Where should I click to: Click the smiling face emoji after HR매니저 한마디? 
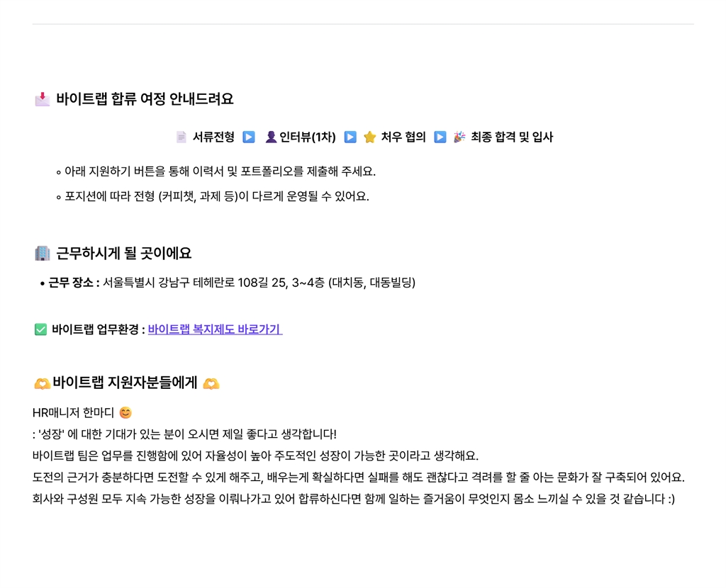click(x=125, y=412)
